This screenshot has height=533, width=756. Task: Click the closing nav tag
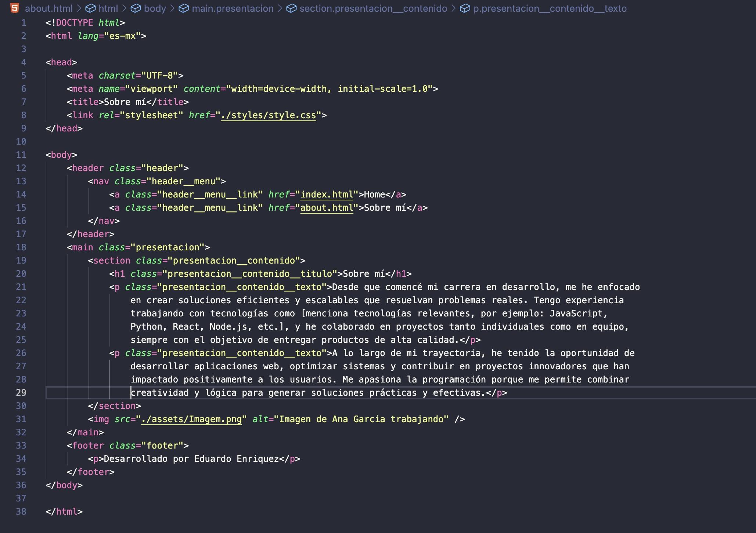click(x=104, y=221)
